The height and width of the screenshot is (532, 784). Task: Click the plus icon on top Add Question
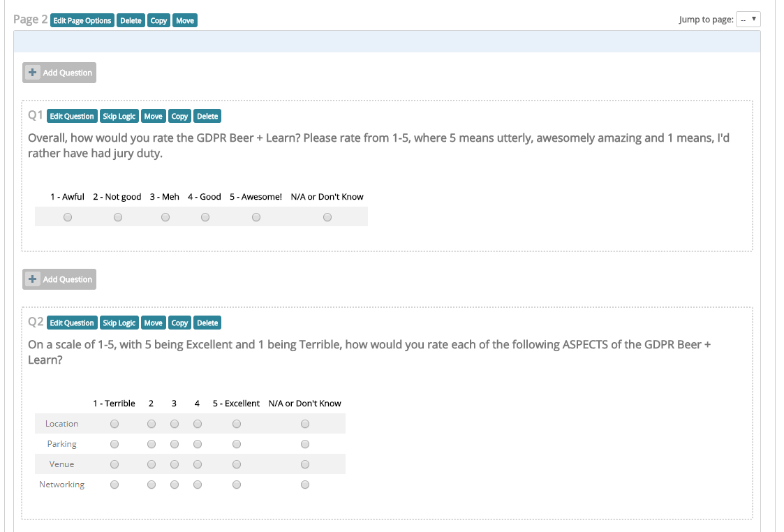point(33,73)
